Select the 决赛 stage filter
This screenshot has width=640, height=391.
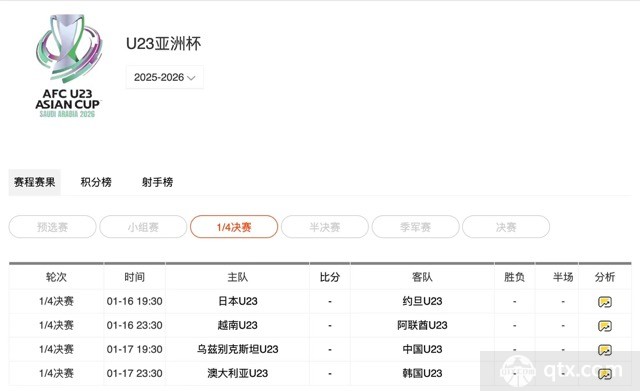pyautogui.click(x=506, y=227)
